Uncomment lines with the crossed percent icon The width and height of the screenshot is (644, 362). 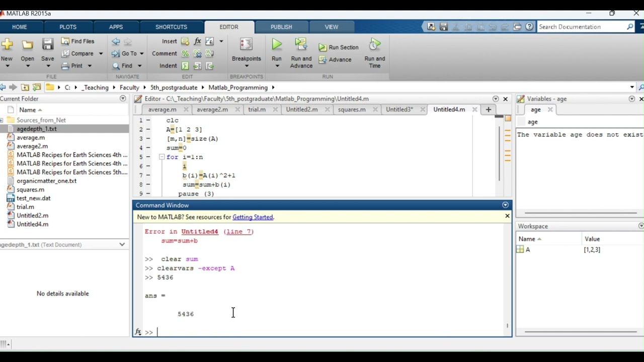[x=197, y=54]
